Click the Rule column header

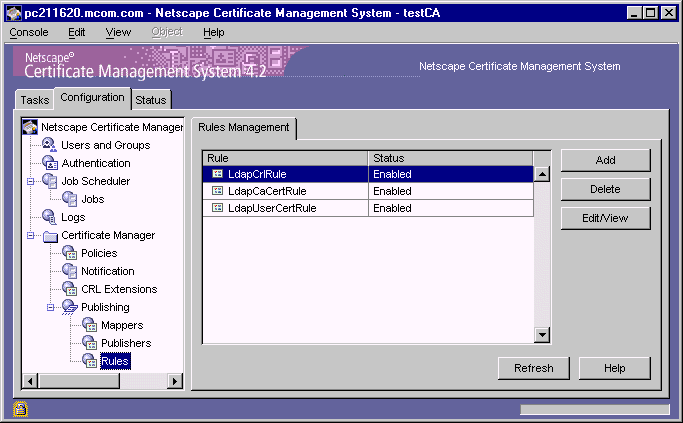tap(286, 158)
